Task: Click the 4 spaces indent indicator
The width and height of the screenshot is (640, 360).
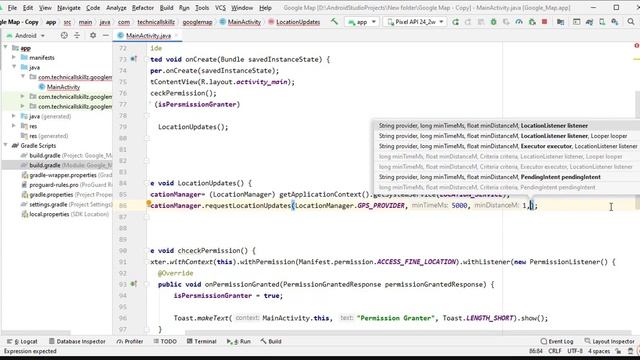Action: [599, 351]
